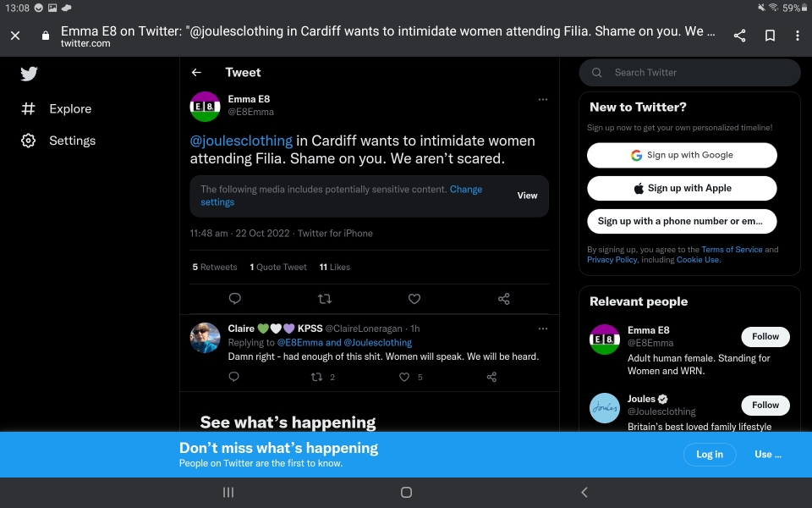
Task: Retweet Emma E8 main tweet
Action: (x=325, y=299)
